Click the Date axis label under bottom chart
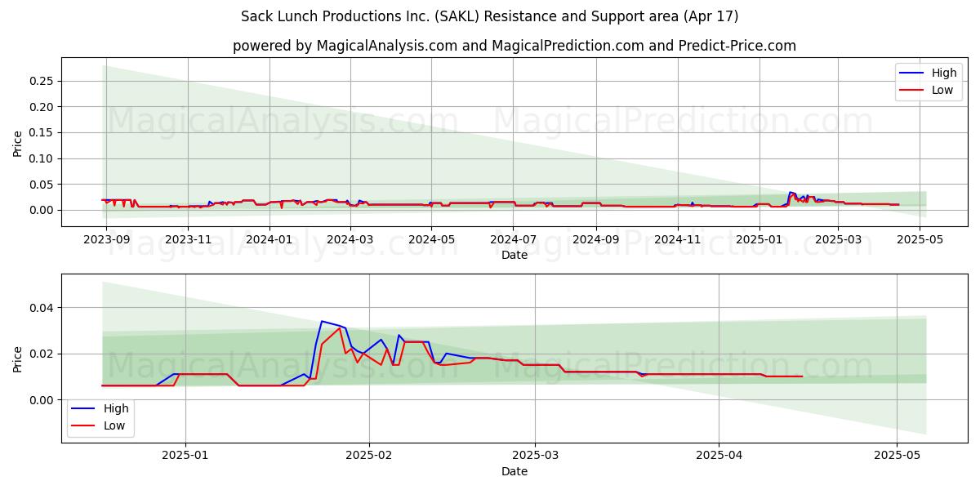Screen dimensions: 980x490 click(x=514, y=471)
